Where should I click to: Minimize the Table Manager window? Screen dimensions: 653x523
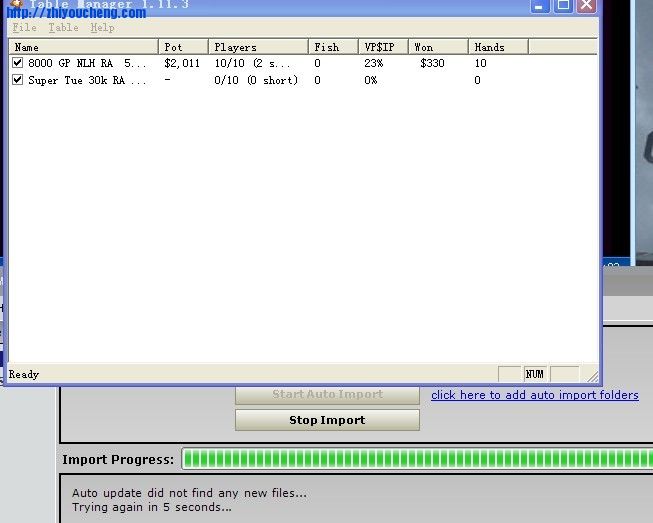(x=541, y=5)
